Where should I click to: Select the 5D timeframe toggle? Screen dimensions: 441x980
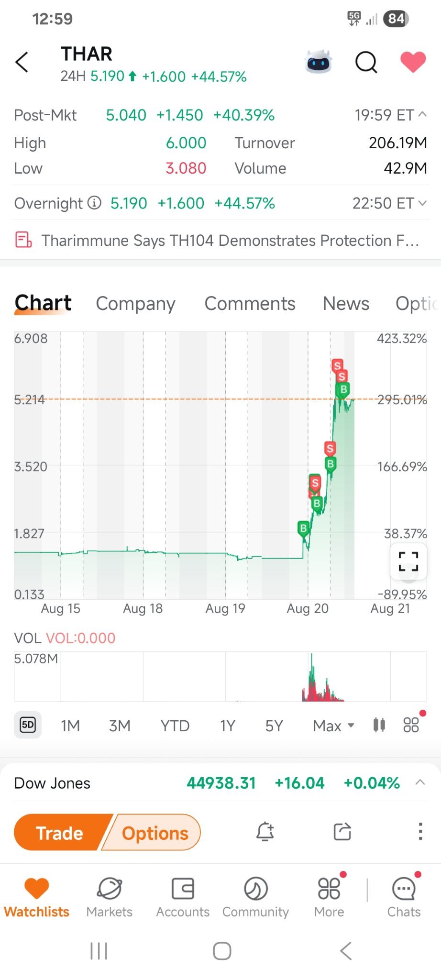(28, 725)
